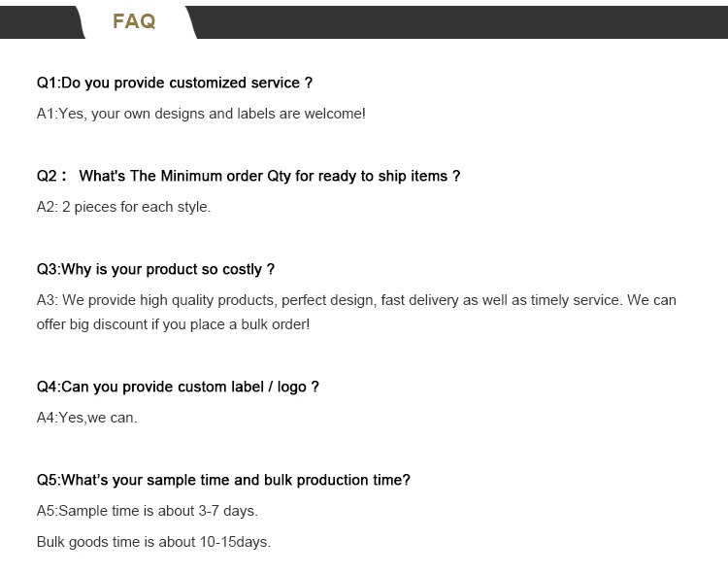Click the word 'logo' in question Q4
Screen dimensions: 728x574
pos(291,388)
